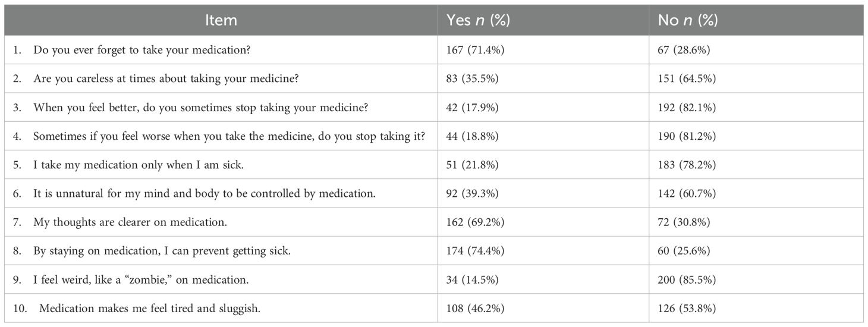
Task: Select the 67 (28.6%) cell
Action: (684, 50)
